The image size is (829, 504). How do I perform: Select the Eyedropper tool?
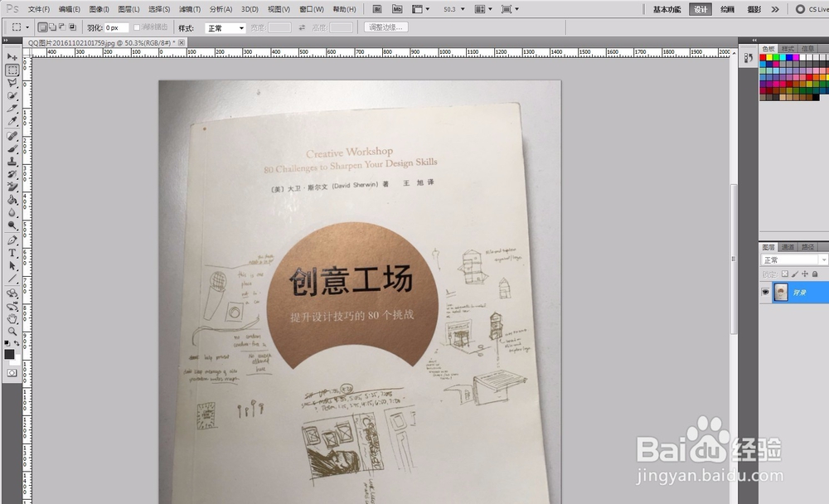coord(12,121)
